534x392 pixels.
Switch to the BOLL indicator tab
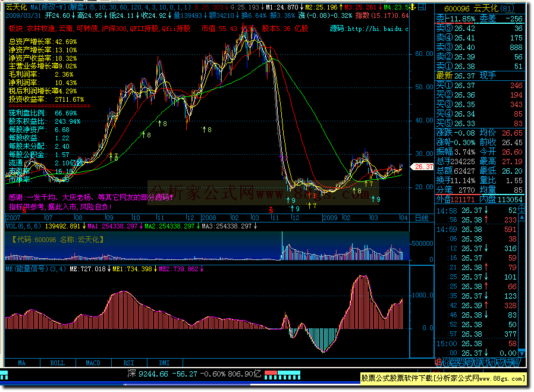58,363
